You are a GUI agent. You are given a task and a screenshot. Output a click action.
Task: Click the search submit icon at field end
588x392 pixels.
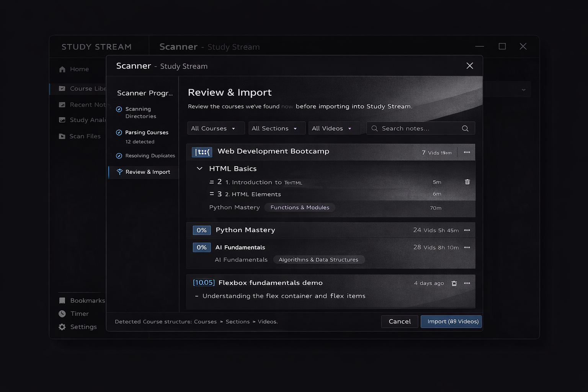[465, 128]
